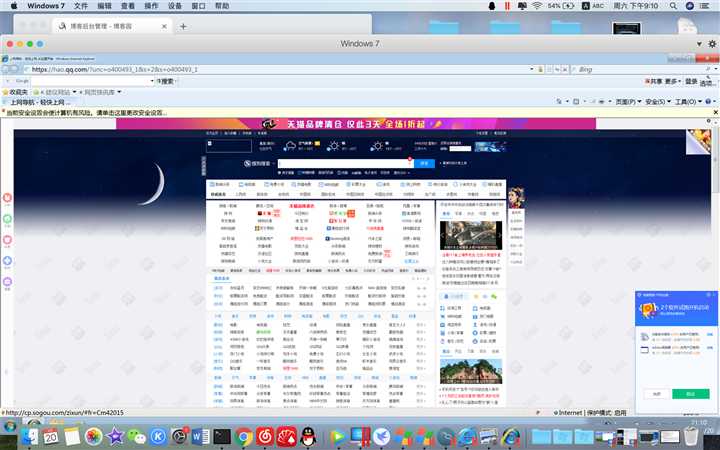Click the red Parallels menu bar icon
The width and height of the screenshot is (720, 450).
click(x=507, y=6)
